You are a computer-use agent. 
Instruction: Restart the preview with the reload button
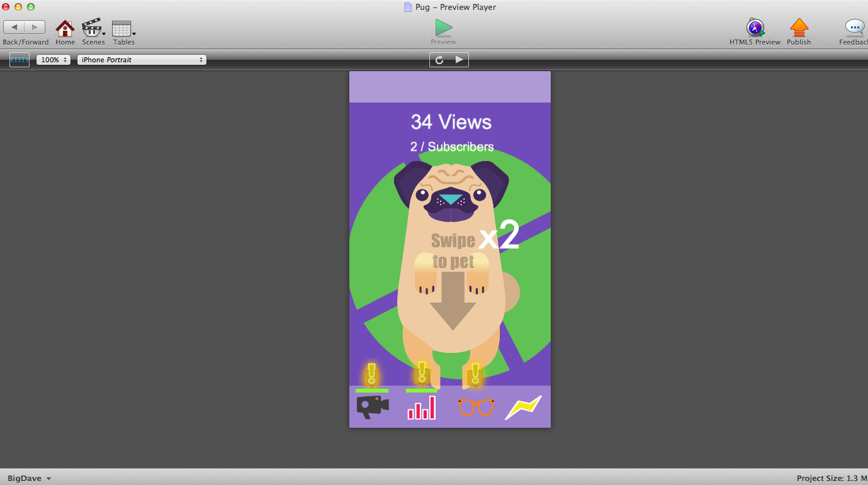coord(439,60)
